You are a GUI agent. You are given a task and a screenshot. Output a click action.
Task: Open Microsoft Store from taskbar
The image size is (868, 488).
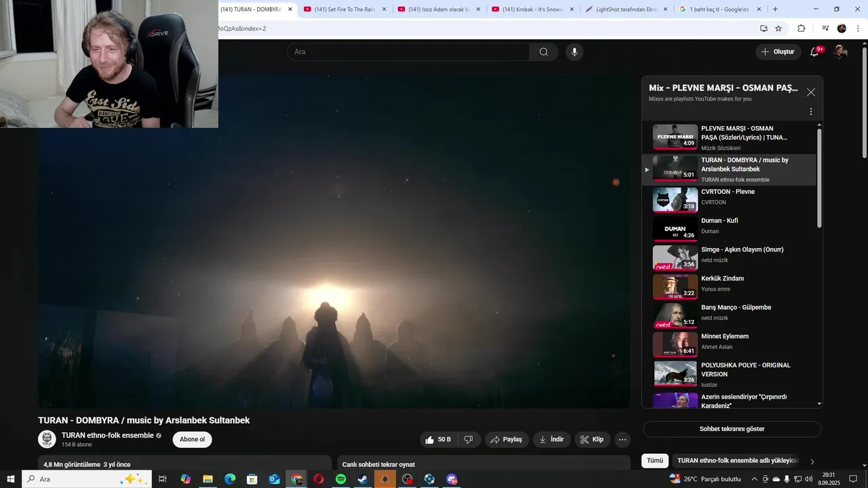252,479
